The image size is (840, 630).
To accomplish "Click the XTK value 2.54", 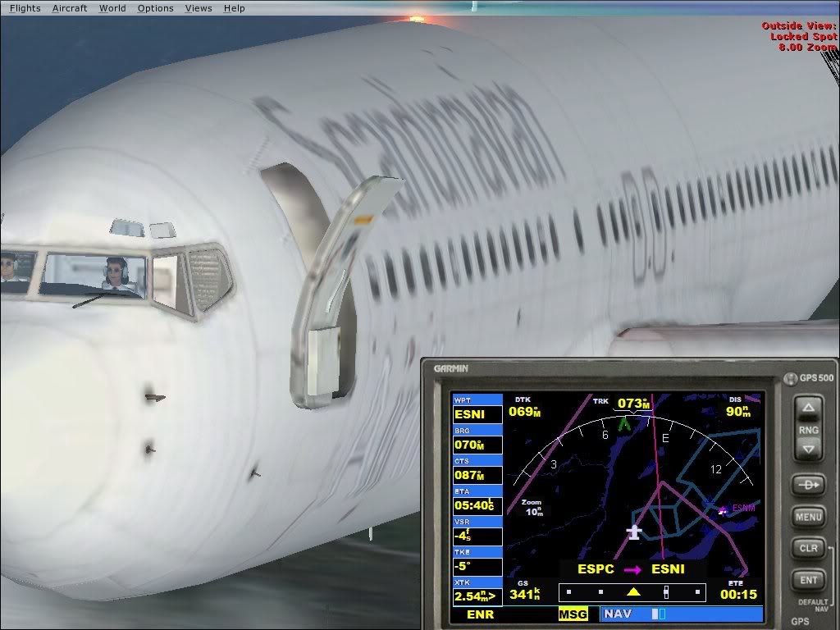I will click(x=477, y=596).
